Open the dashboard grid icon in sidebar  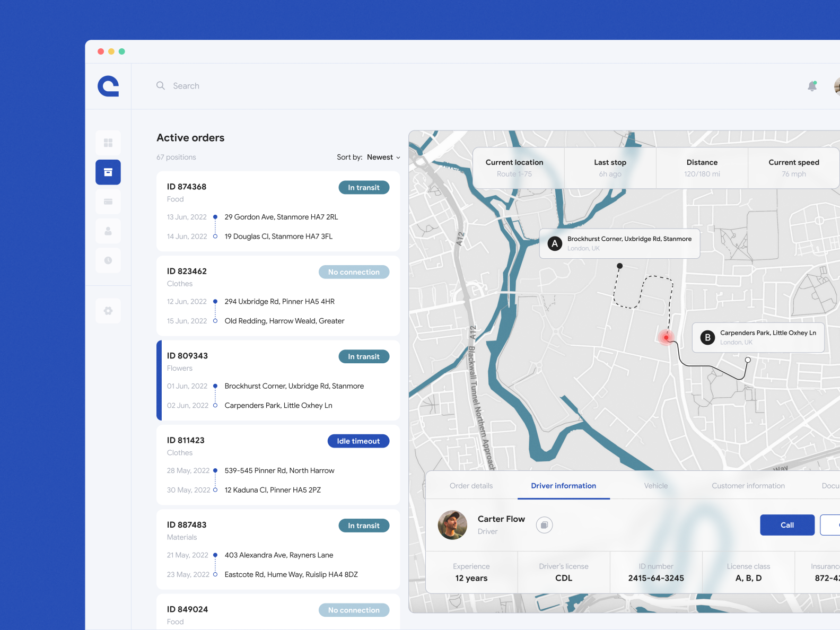[x=108, y=143]
